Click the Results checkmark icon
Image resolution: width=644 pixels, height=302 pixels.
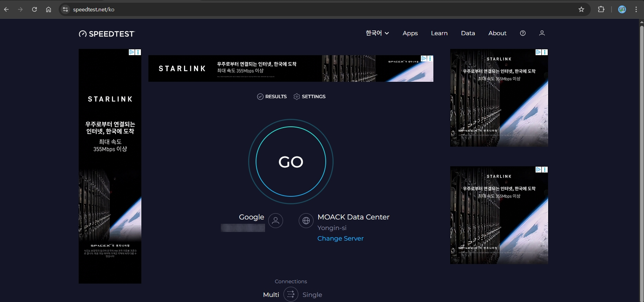pos(260,97)
